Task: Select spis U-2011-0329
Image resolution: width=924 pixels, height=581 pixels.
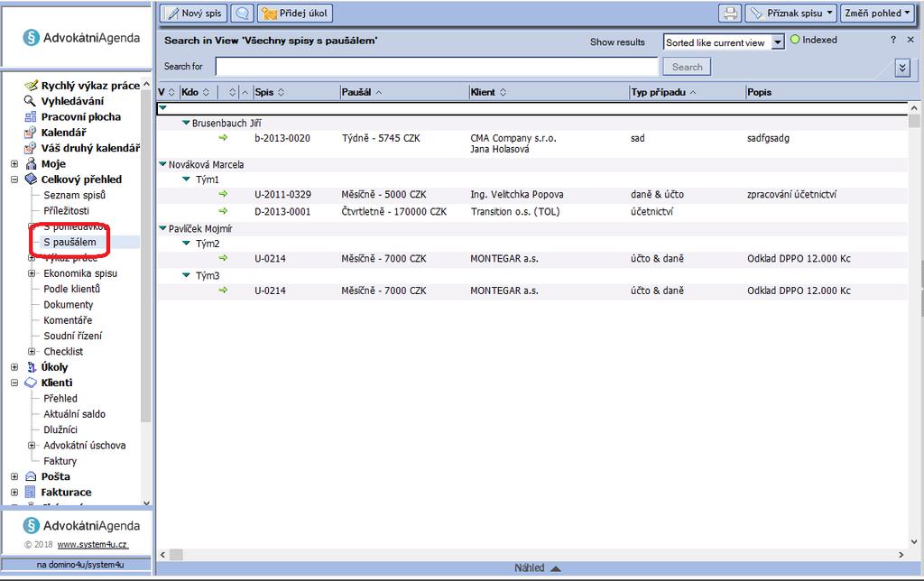Action: [282, 195]
